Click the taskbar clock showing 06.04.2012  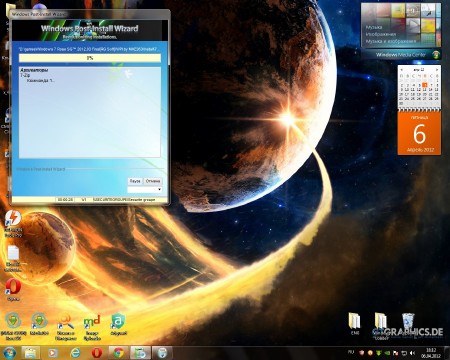431,353
